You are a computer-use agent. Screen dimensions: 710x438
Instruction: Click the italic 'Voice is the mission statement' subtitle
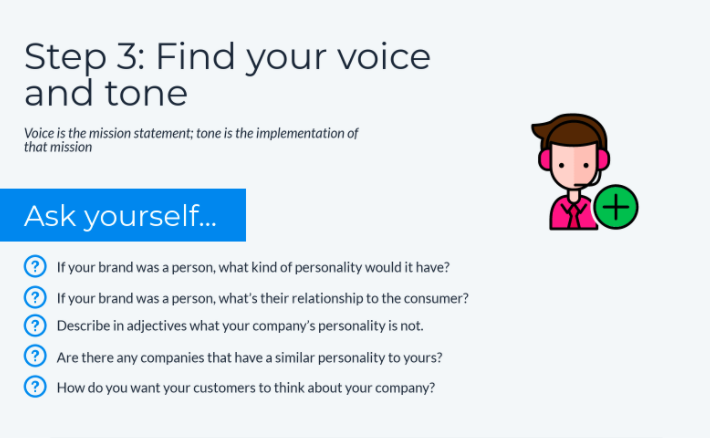coord(191,133)
